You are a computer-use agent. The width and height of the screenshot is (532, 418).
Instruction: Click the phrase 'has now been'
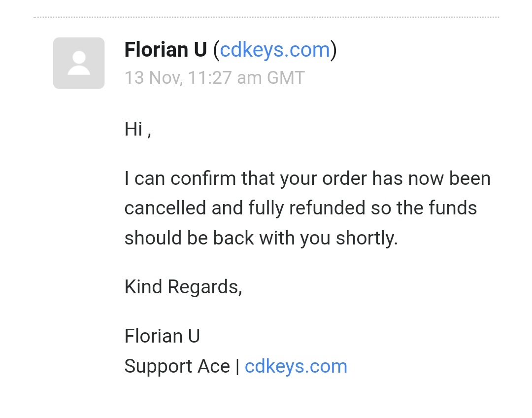tap(431, 178)
